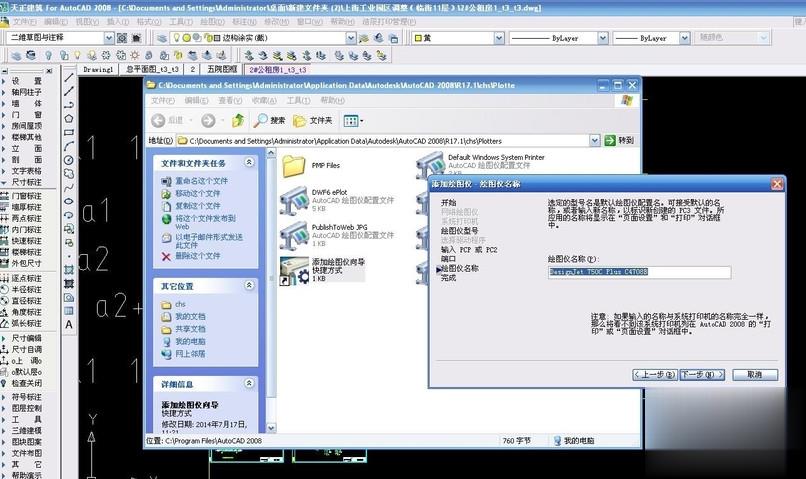806x479 pixels.
Task: Click the 转到 Go button
Action: coord(619,140)
